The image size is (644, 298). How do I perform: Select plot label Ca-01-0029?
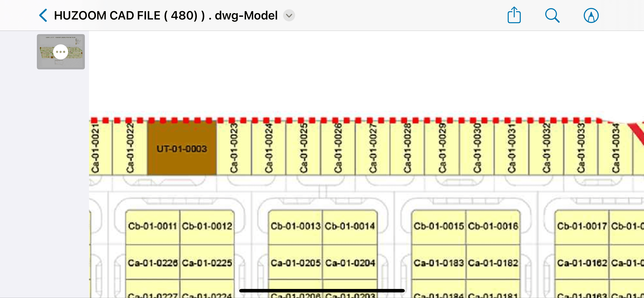[442, 148]
